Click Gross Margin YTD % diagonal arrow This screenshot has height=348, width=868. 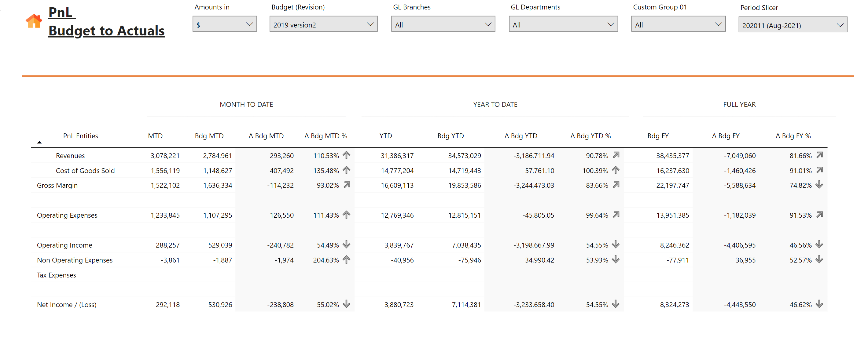point(616,185)
